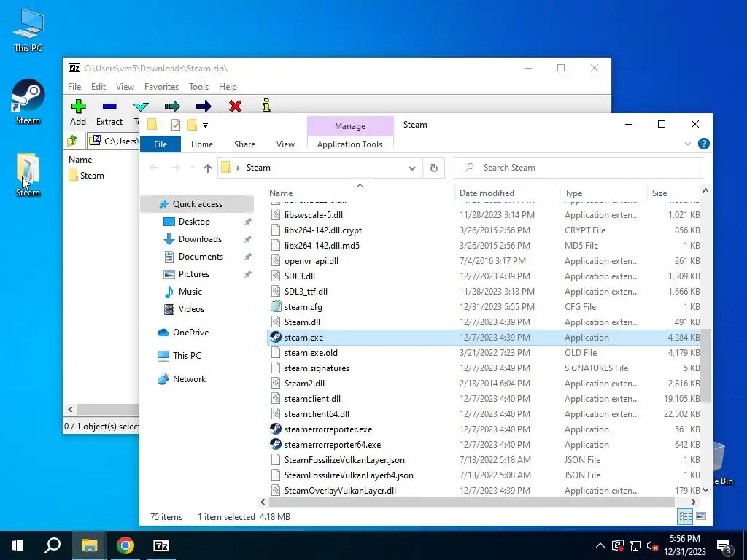Open Chrome from the taskbar
747x560 pixels.
(125, 545)
